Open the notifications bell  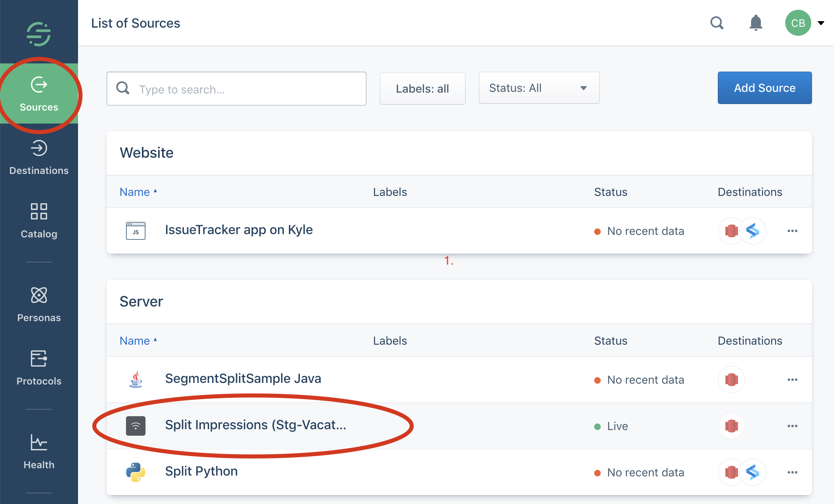tap(756, 23)
